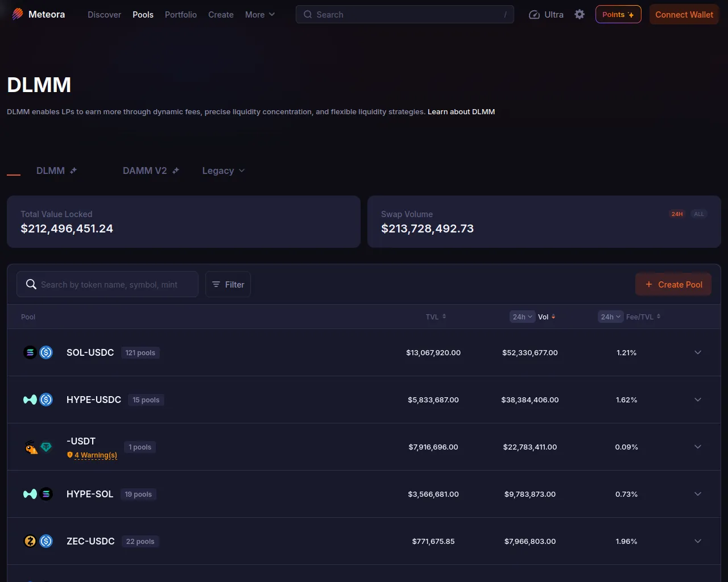This screenshot has height=582, width=728.
Task: Click the Total Value Locked amount
Action: click(67, 228)
